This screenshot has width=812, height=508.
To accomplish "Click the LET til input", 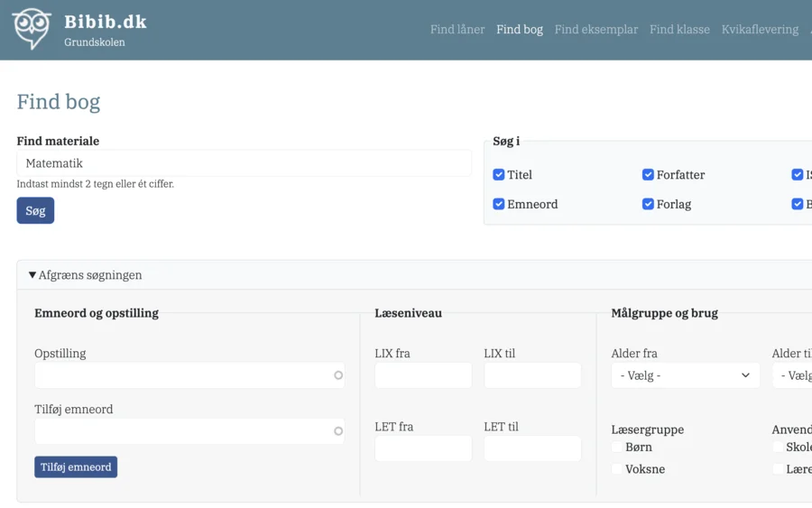I will click(x=532, y=448).
